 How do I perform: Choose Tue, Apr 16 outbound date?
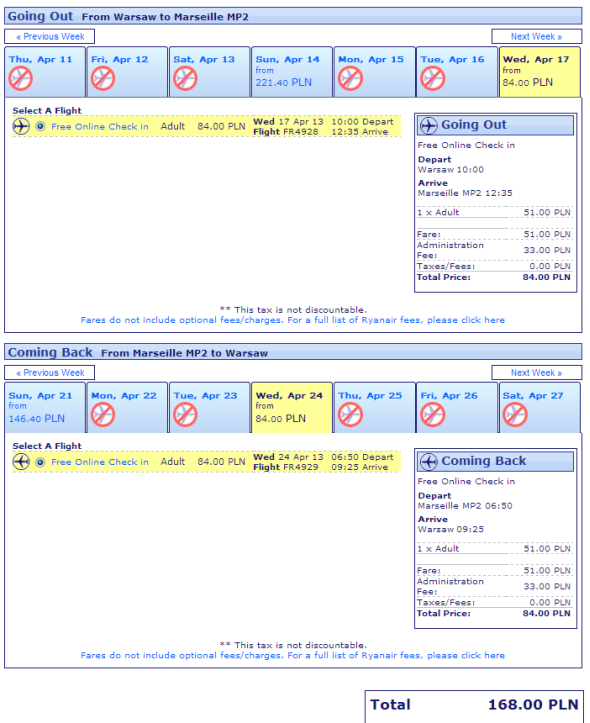pyautogui.click(x=457, y=71)
